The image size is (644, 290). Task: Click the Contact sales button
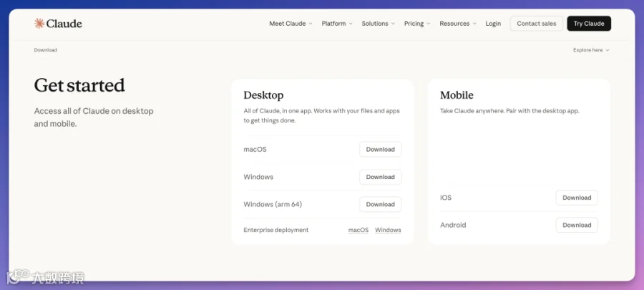pyautogui.click(x=537, y=24)
